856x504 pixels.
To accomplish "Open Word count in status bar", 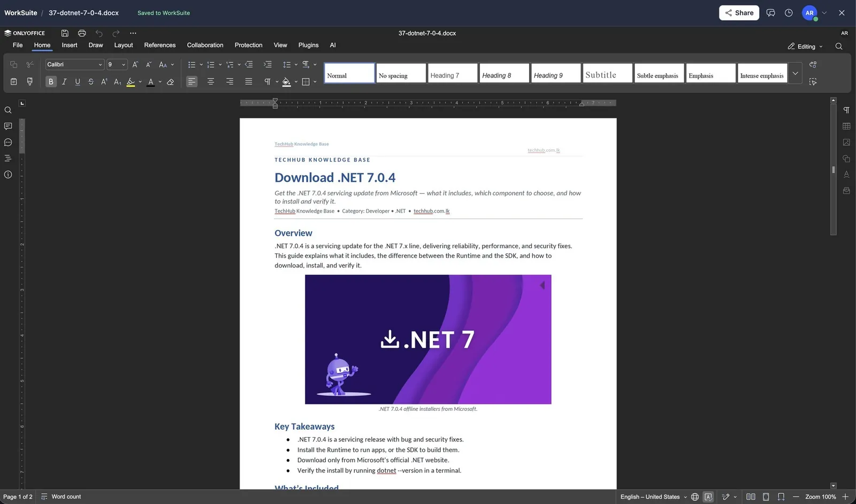I will [61, 497].
